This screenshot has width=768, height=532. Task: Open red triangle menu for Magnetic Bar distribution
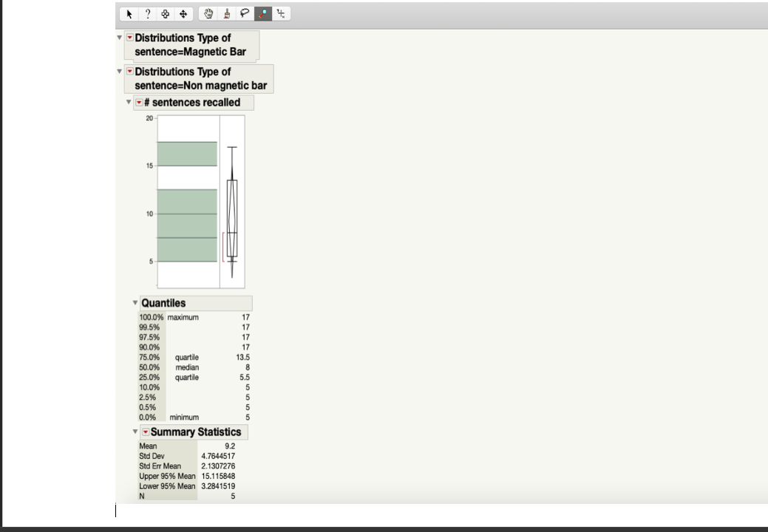pyautogui.click(x=129, y=38)
